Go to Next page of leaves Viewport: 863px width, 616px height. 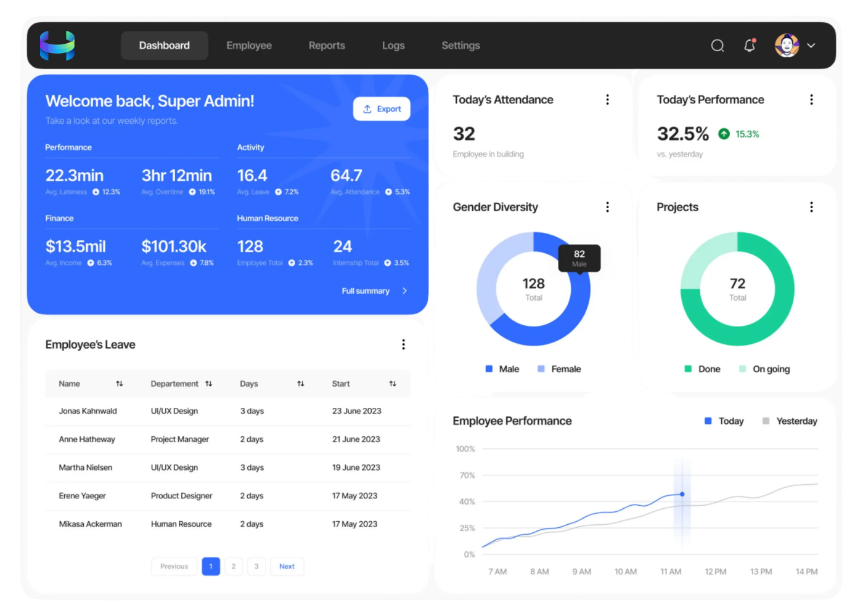click(x=287, y=566)
